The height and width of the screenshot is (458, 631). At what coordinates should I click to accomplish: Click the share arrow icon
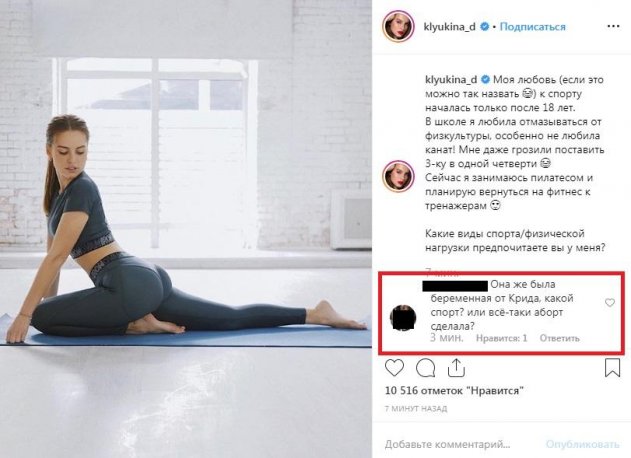coord(455,368)
